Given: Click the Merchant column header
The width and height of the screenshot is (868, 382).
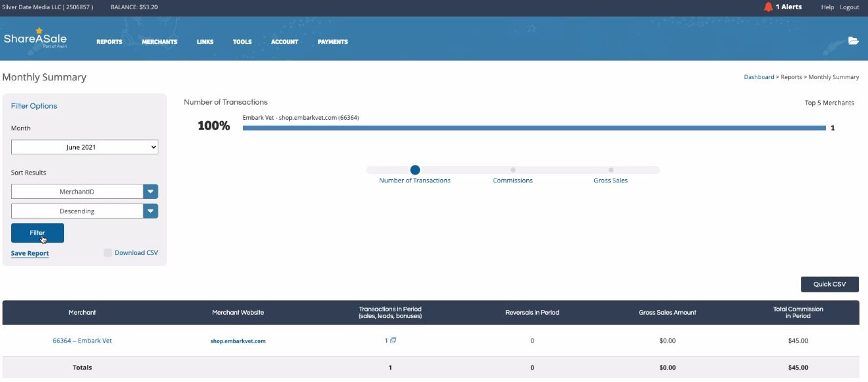Looking at the screenshot, I should (x=82, y=313).
